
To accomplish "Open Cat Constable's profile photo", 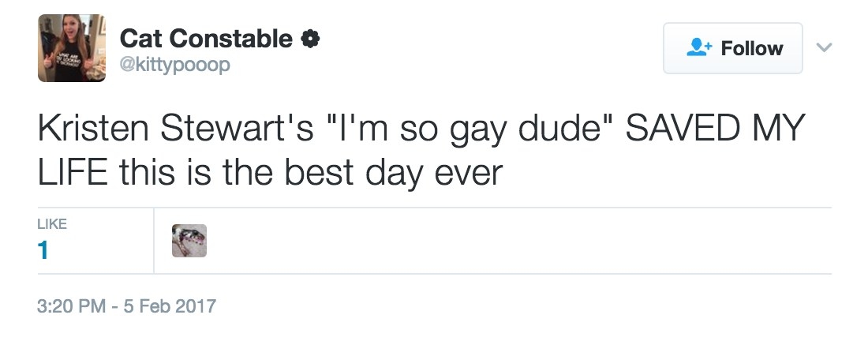I will point(71,48).
